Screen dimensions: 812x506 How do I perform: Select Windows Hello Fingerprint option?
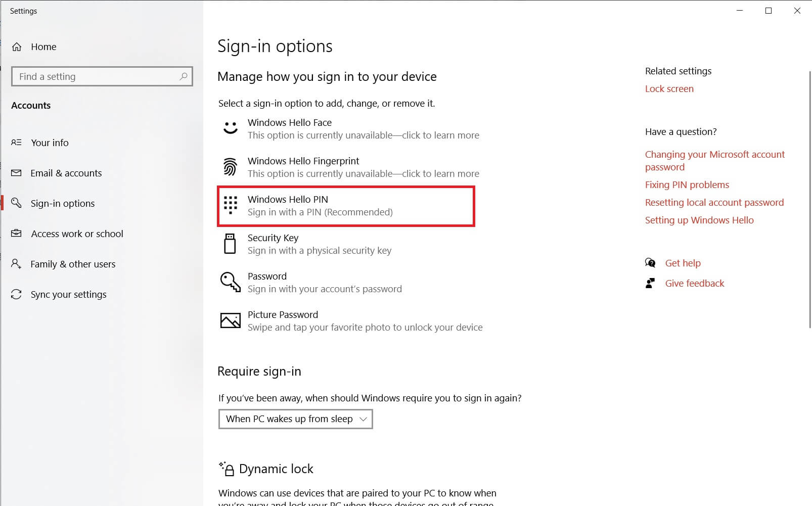[351, 167]
